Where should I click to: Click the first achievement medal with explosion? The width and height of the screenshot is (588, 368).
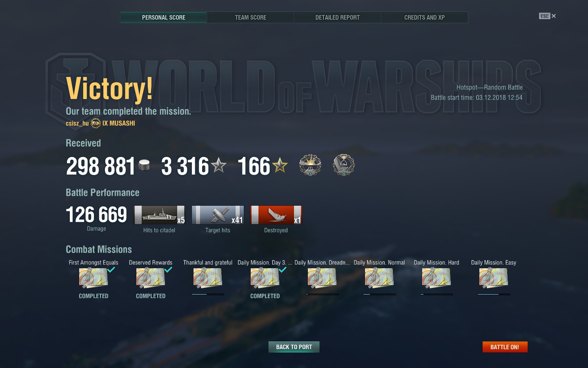coord(310,165)
